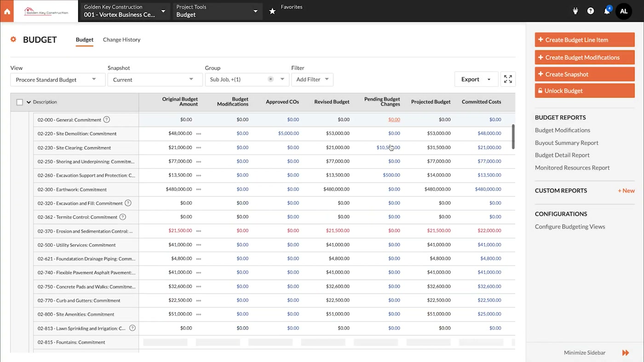Open the $10,500.00 Pending Budget Changes link
Screen dimensions: 644x362
[388, 147]
